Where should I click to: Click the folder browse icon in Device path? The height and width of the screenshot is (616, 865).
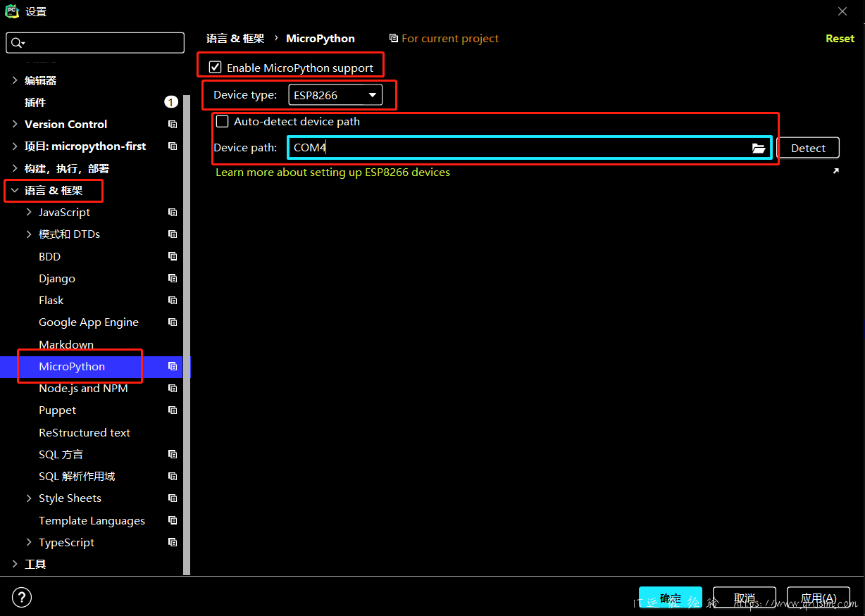click(x=758, y=148)
